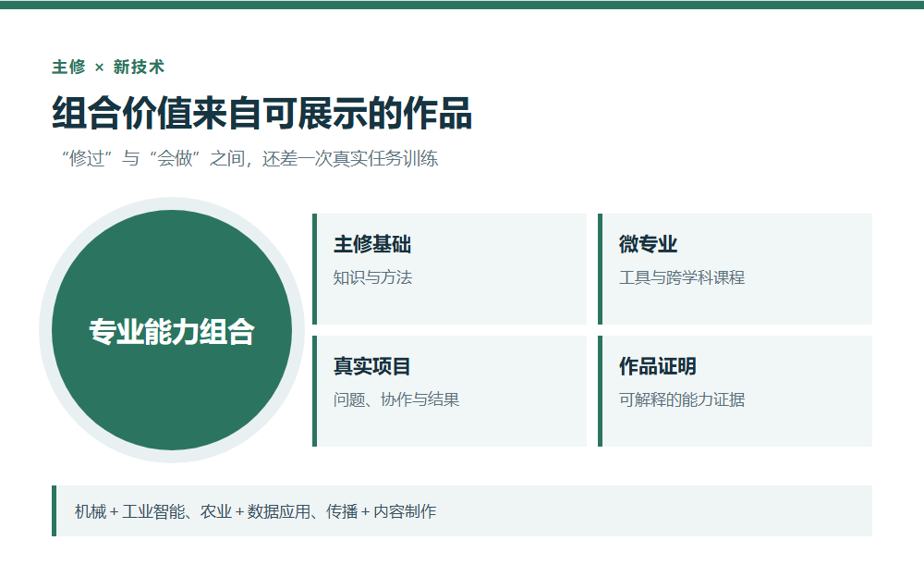924x577 pixels.
Task: Click the subtitle about 真实任务训练
Action: pyautogui.click(x=249, y=158)
